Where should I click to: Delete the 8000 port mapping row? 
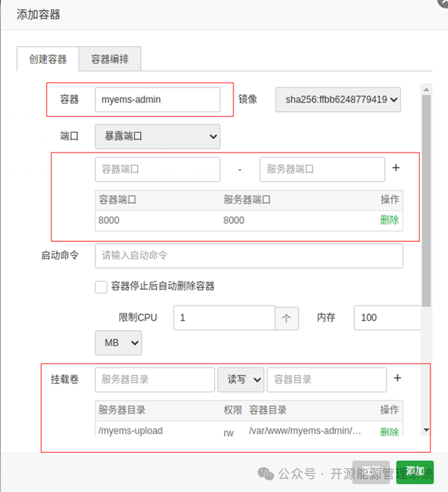[x=389, y=220]
